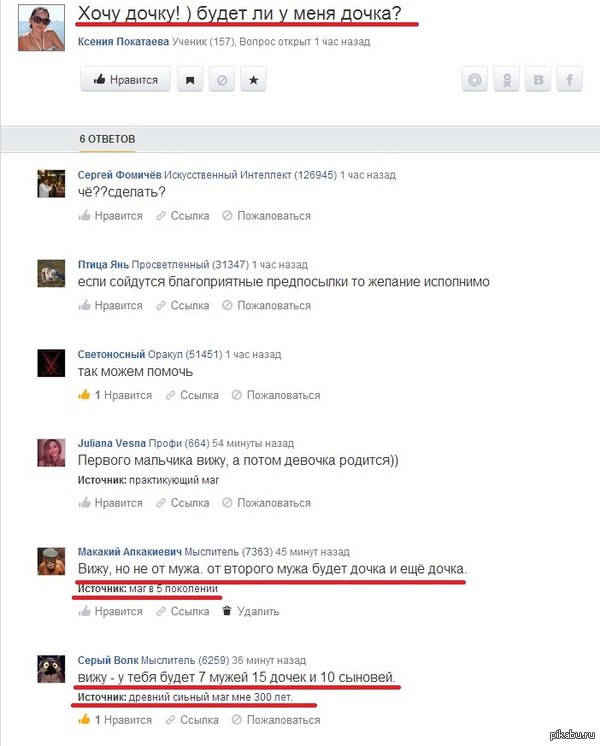Select the 6 ОТВЕТОВ tab
This screenshot has height=746, width=600.
pos(107,139)
